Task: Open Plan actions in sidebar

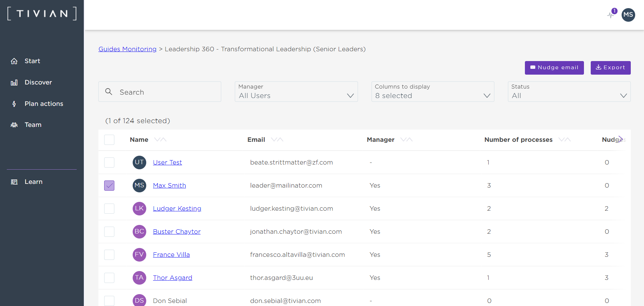Action: (44, 104)
